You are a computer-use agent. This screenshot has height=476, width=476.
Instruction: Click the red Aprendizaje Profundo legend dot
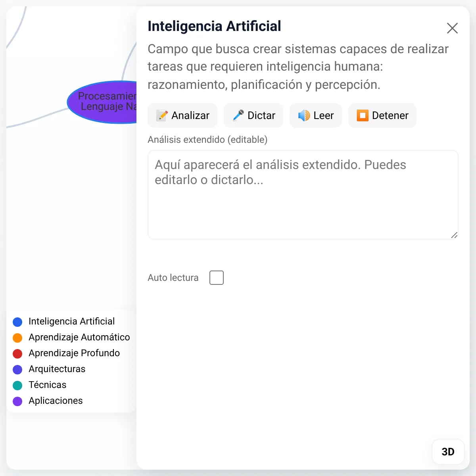pyautogui.click(x=17, y=353)
